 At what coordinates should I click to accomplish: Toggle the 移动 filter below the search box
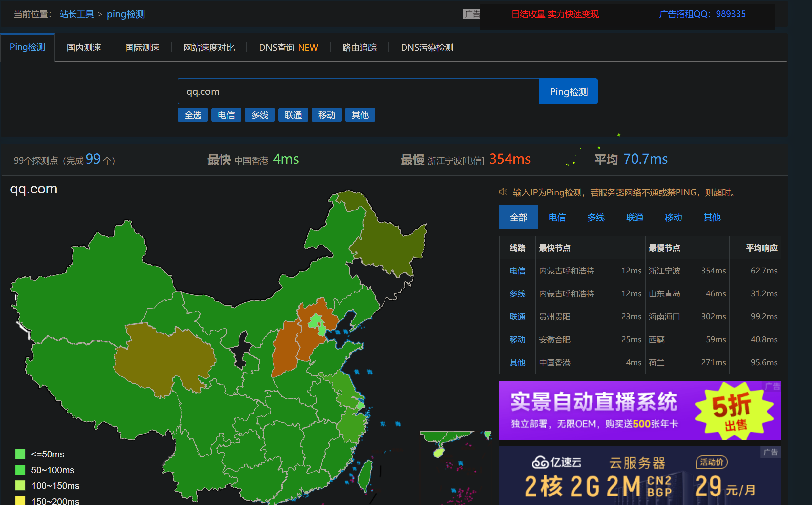pyautogui.click(x=326, y=115)
